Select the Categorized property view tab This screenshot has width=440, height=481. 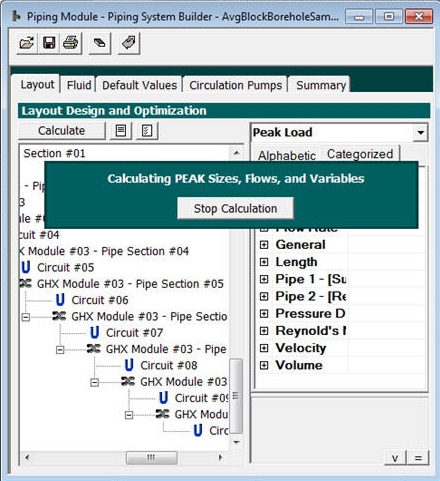point(360,154)
